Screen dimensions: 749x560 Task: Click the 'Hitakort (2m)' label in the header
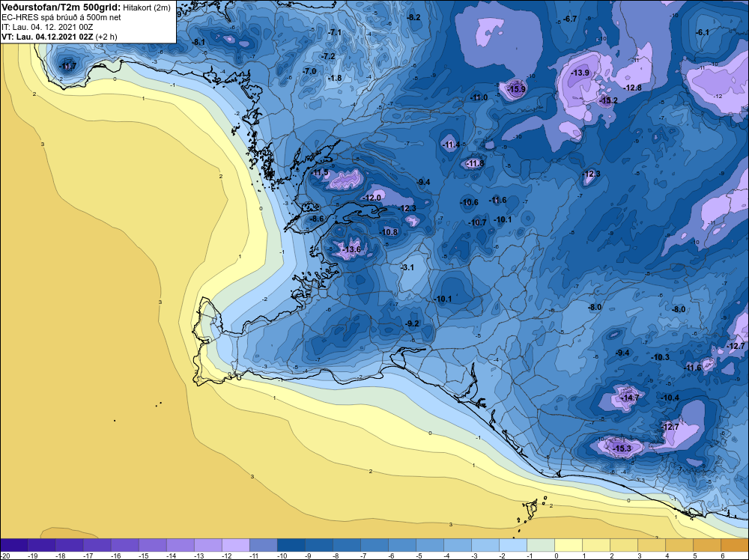(x=147, y=7)
